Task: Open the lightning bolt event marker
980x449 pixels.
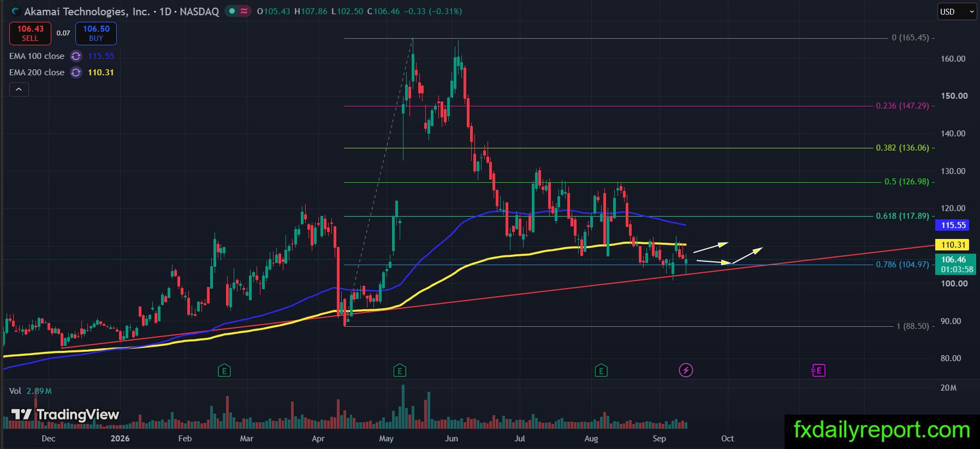Action: point(686,370)
